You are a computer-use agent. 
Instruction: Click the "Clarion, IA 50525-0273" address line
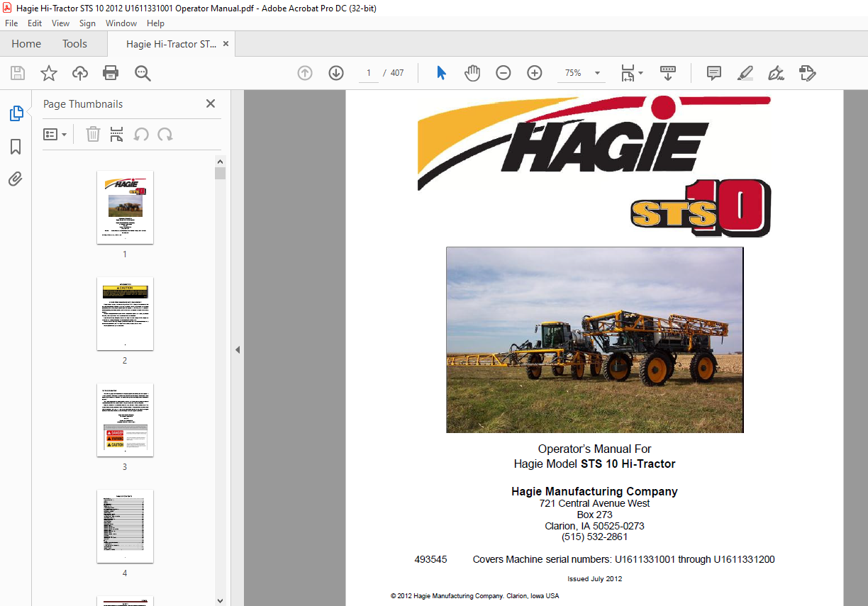click(594, 526)
